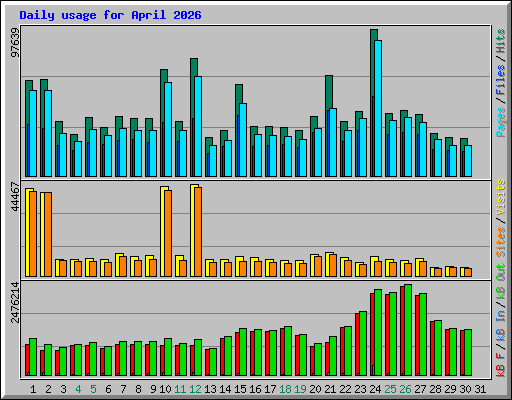Click the yellow visits bar for day 12
512x400 pixels.
(x=192, y=230)
